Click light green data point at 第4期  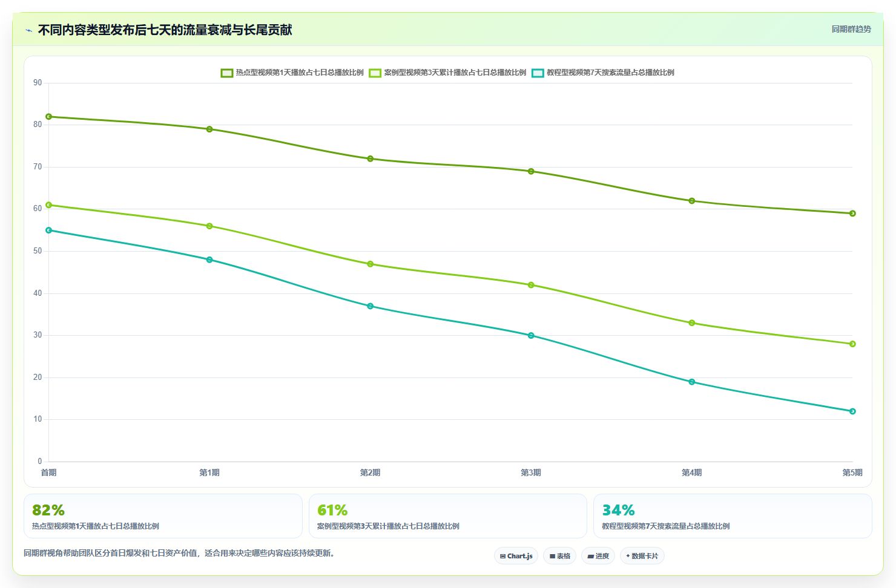(x=692, y=323)
